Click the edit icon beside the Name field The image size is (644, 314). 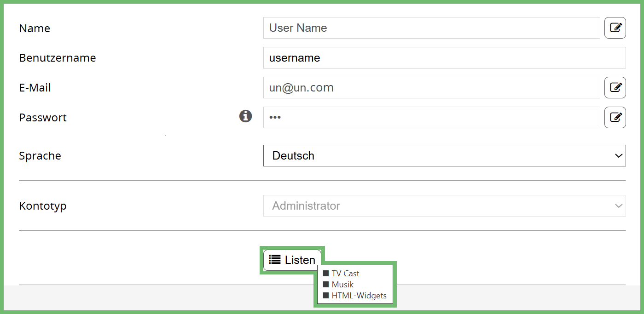click(x=615, y=28)
